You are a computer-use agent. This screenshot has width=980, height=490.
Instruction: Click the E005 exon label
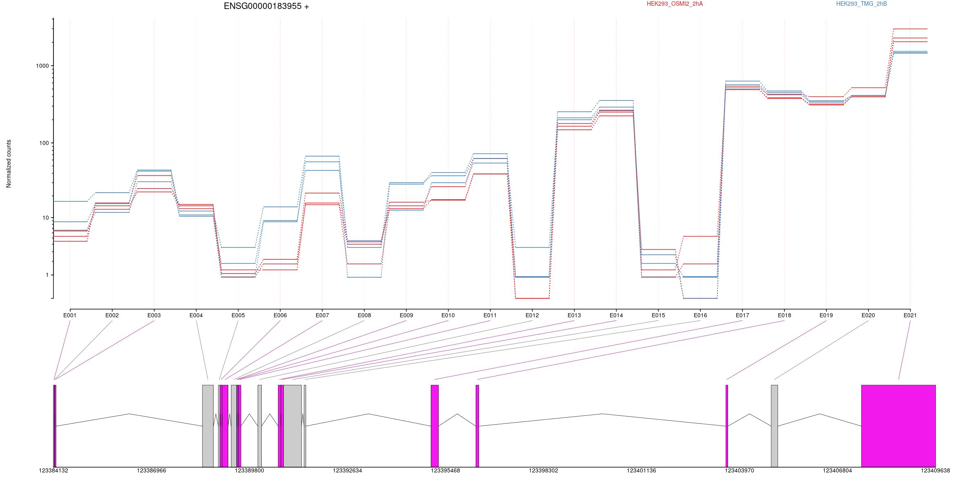pos(238,315)
